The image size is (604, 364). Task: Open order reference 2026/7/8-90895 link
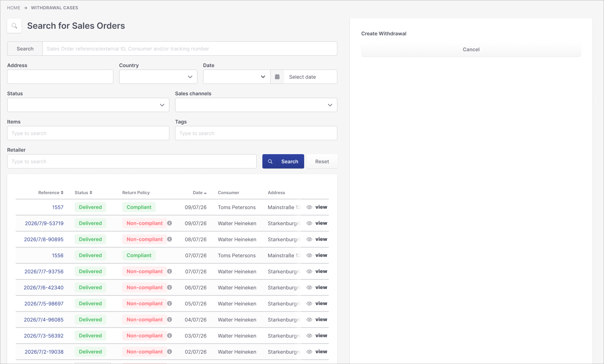pos(44,239)
